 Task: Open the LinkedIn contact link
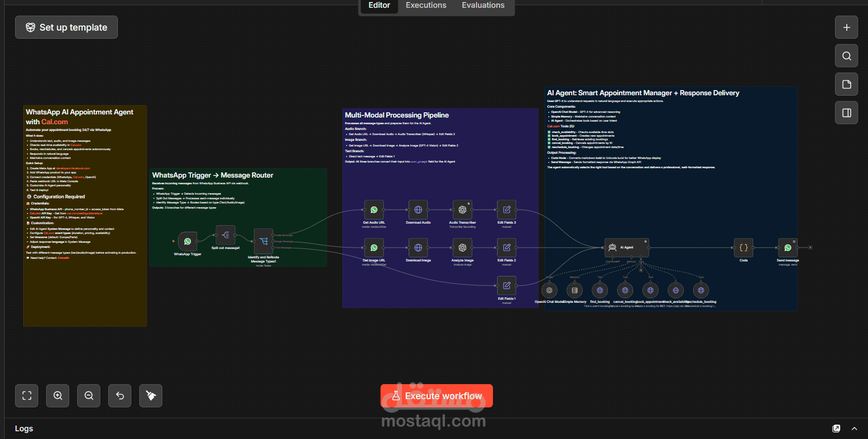64,258
